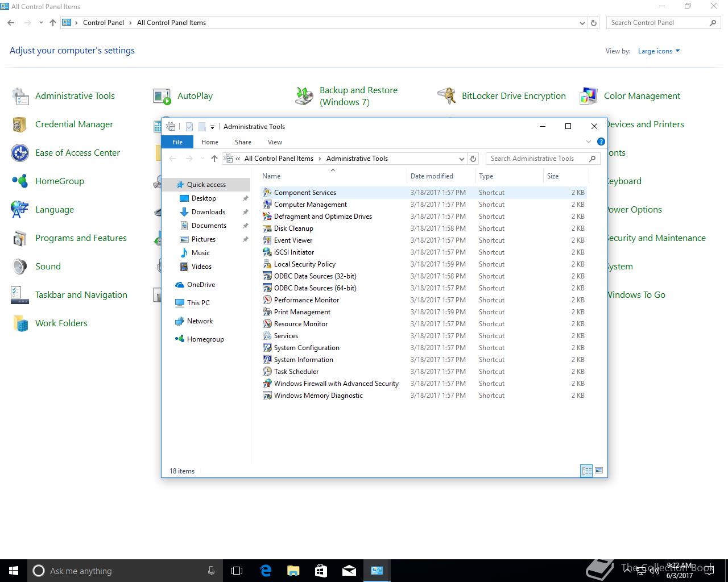
Task: Open Task View on taskbar
Action: pyautogui.click(x=237, y=571)
